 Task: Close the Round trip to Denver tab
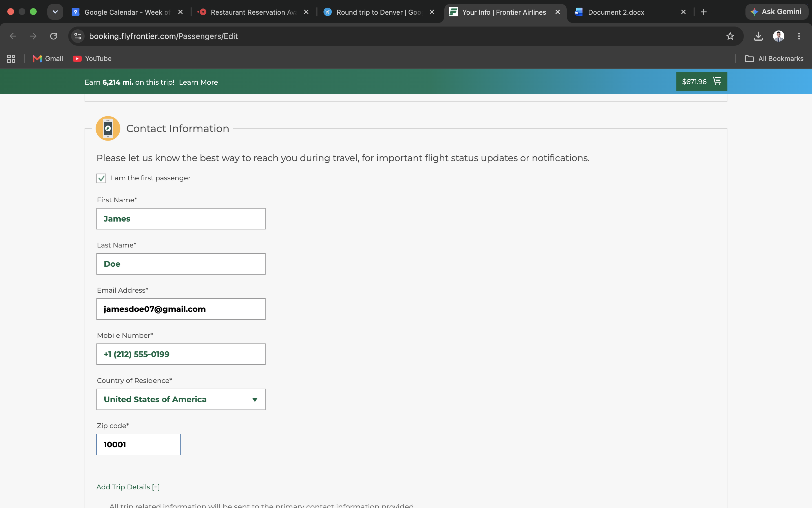pos(432,12)
